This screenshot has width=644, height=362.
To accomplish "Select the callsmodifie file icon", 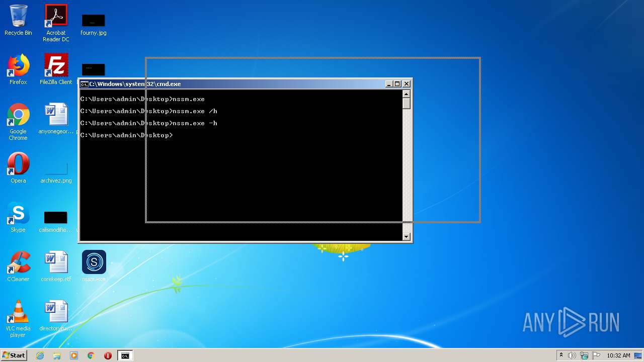I will 56,221.
